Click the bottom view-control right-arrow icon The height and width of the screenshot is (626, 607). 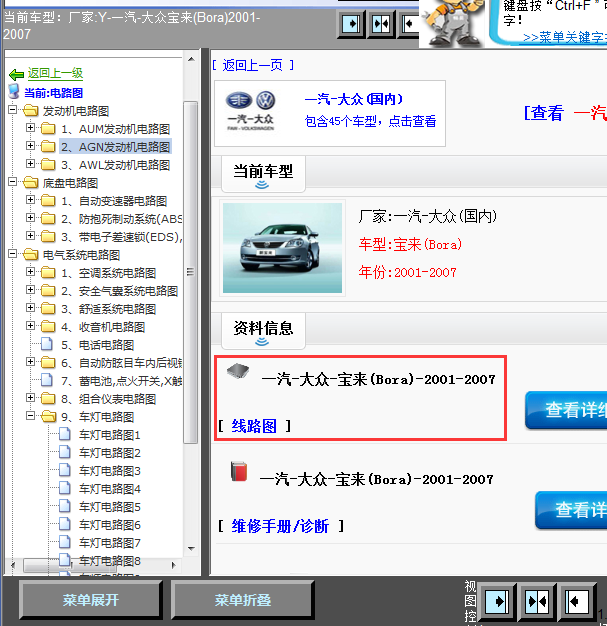coord(496,601)
